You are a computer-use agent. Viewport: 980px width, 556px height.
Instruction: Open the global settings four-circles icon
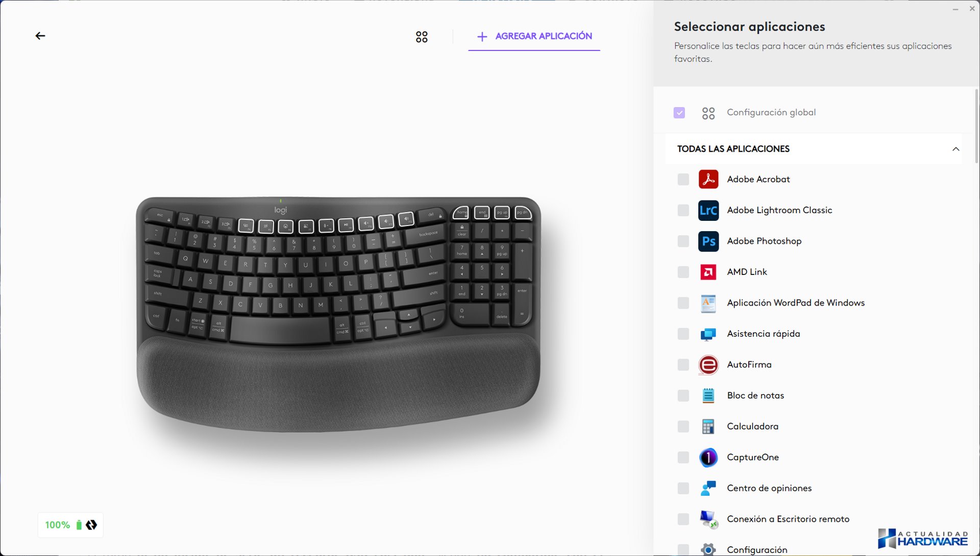[422, 37]
